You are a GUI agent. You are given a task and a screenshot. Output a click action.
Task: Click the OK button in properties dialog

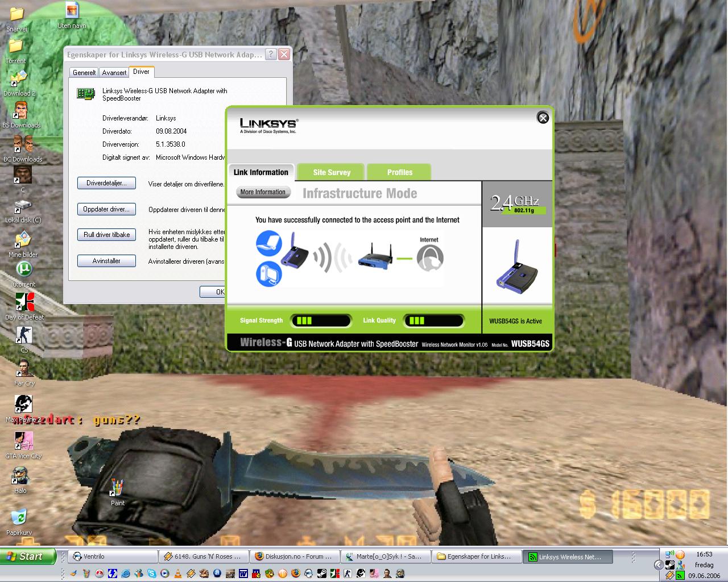point(213,292)
